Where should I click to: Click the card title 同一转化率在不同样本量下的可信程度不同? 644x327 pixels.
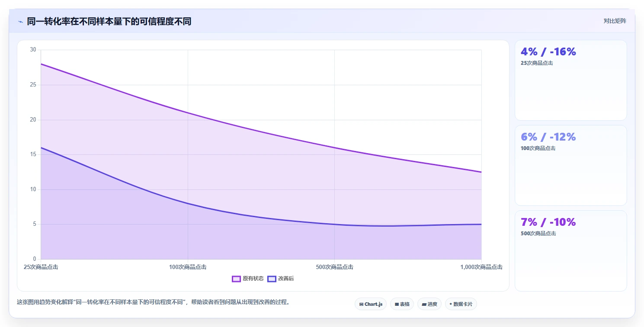(x=109, y=22)
